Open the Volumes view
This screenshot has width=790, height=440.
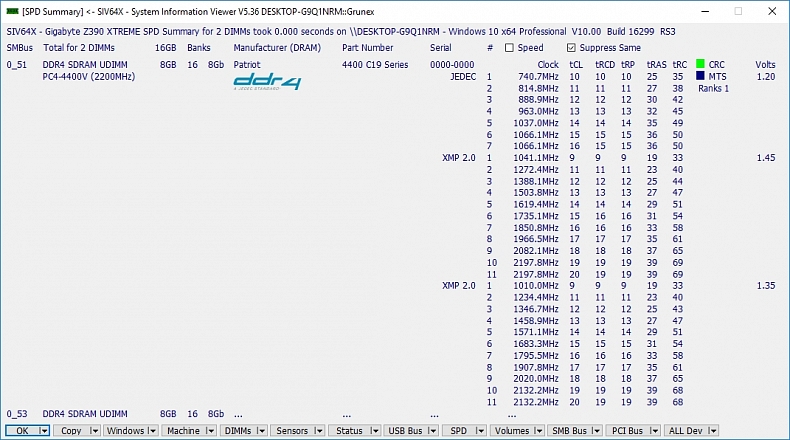pos(511,431)
